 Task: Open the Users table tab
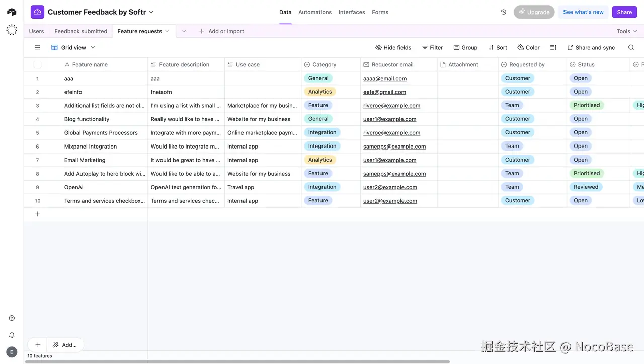[x=36, y=31]
